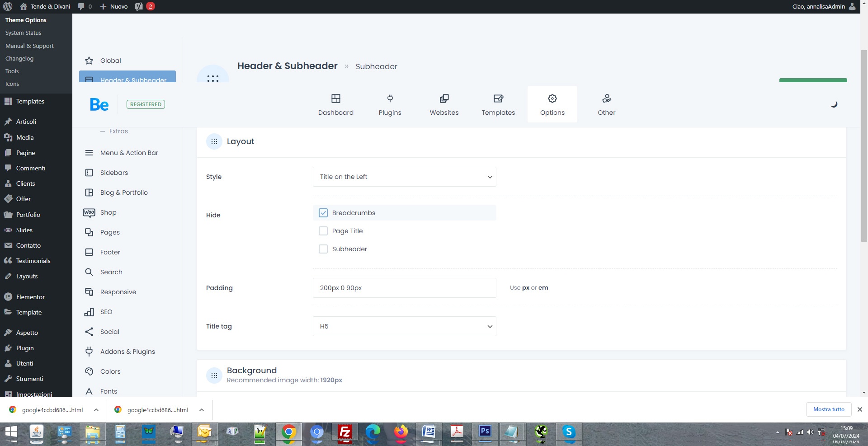The width and height of the screenshot is (868, 446).
Task: Click Mostra tutto downloads button
Action: tap(829, 409)
